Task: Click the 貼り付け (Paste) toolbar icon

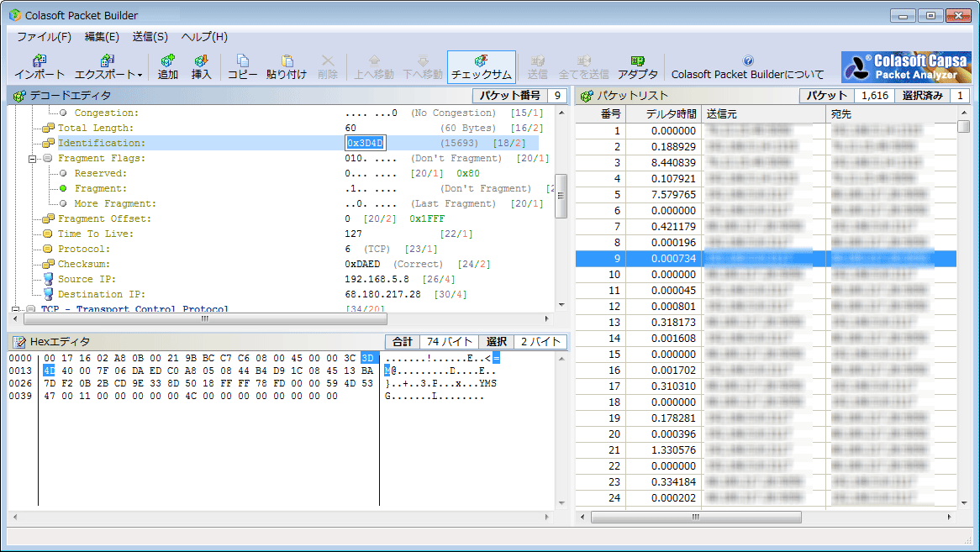Action: coord(287,66)
